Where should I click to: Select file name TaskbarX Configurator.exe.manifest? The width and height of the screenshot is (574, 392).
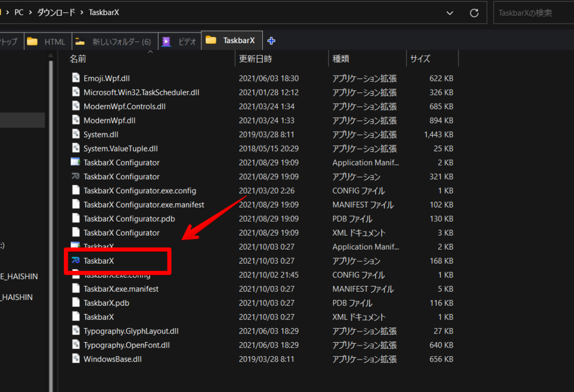point(144,205)
